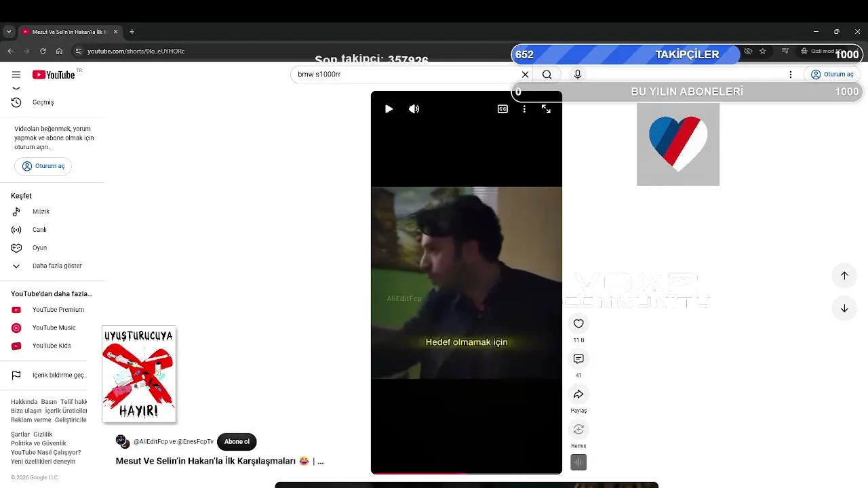The height and width of the screenshot is (488, 868).
Task: Click the crossed-eye tracking protection icon
Action: 748,51
